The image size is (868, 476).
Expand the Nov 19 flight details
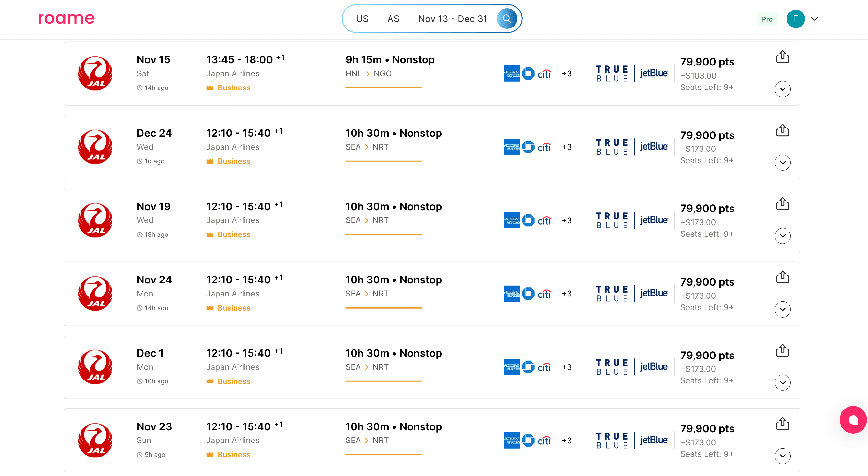coord(782,236)
